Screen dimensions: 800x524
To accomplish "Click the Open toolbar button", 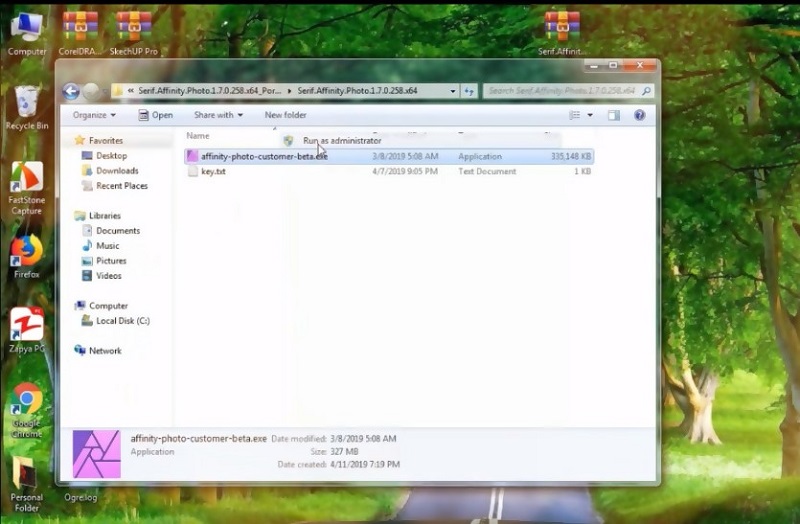I will coord(156,115).
